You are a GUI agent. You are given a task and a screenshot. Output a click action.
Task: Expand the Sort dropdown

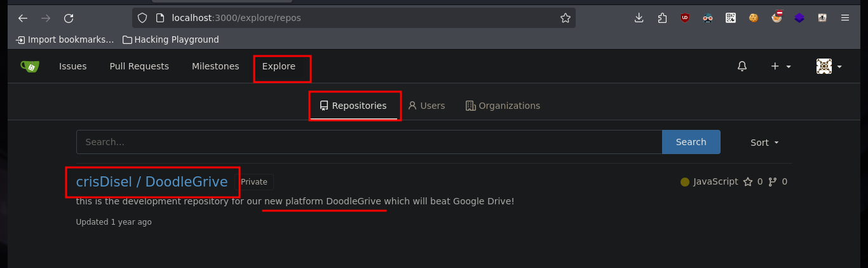764,143
